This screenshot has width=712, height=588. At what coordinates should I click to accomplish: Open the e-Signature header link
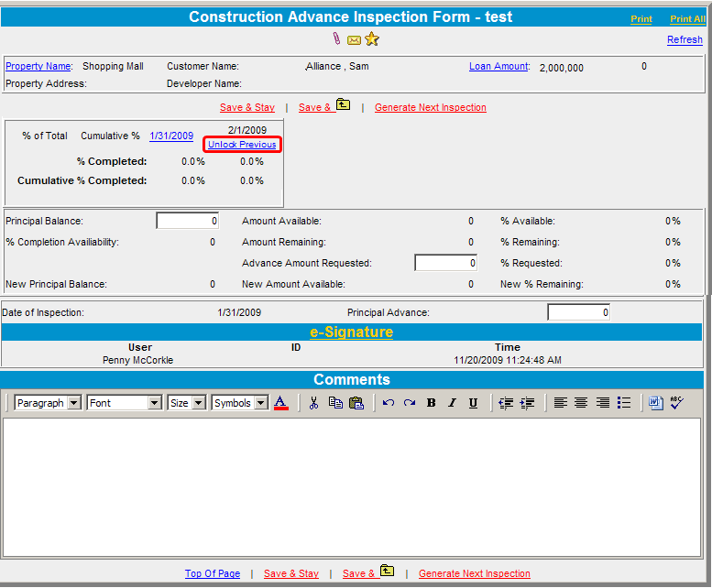[352, 332]
